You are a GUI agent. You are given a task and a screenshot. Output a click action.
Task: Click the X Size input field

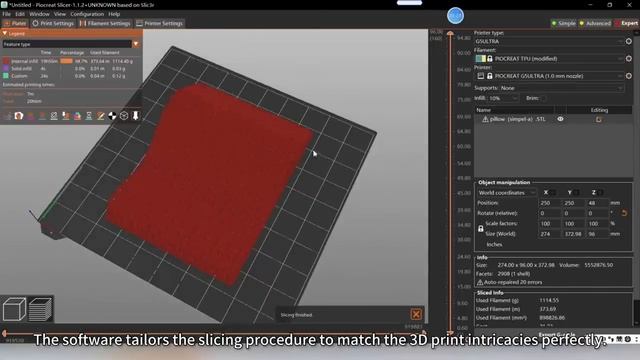point(549,234)
